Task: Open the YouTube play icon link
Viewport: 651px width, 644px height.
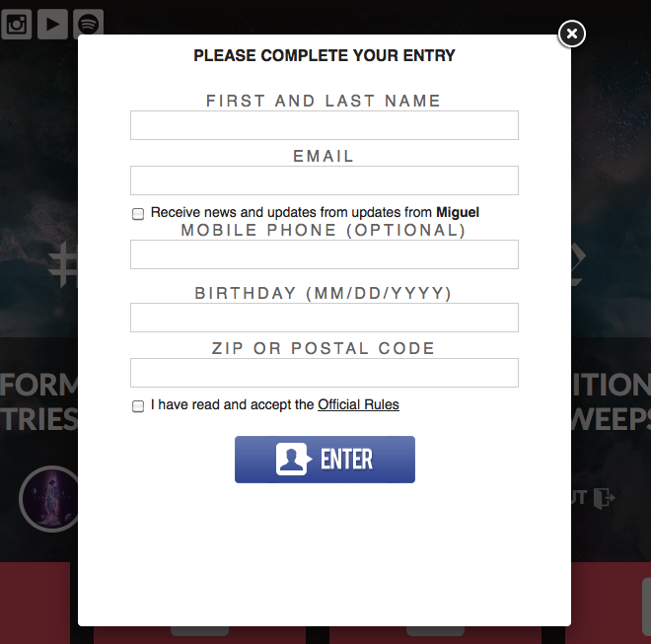Action: (52, 24)
